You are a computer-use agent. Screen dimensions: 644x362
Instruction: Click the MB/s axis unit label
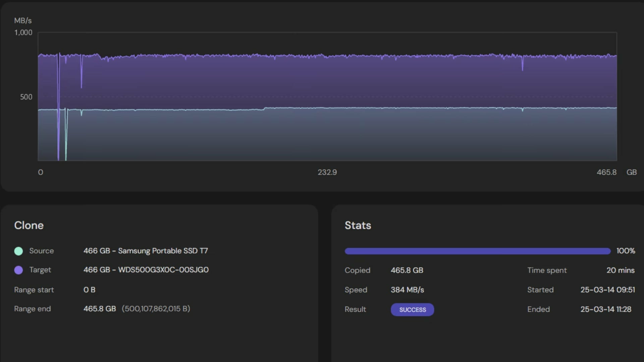pyautogui.click(x=23, y=21)
